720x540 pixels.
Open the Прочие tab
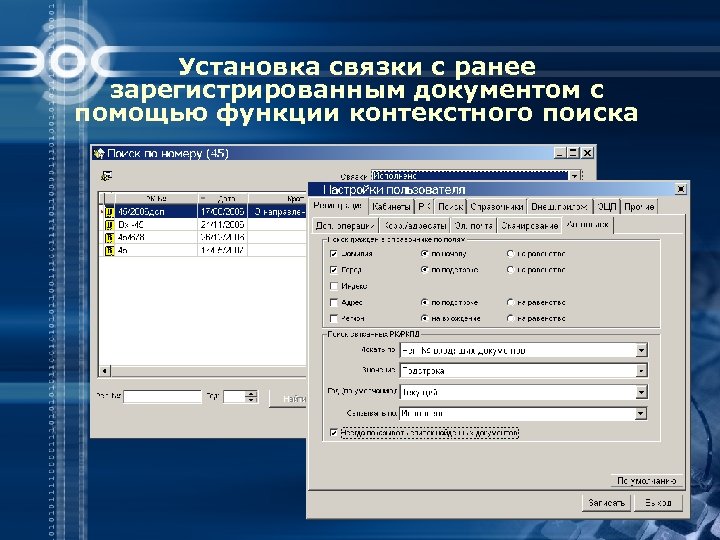639,207
